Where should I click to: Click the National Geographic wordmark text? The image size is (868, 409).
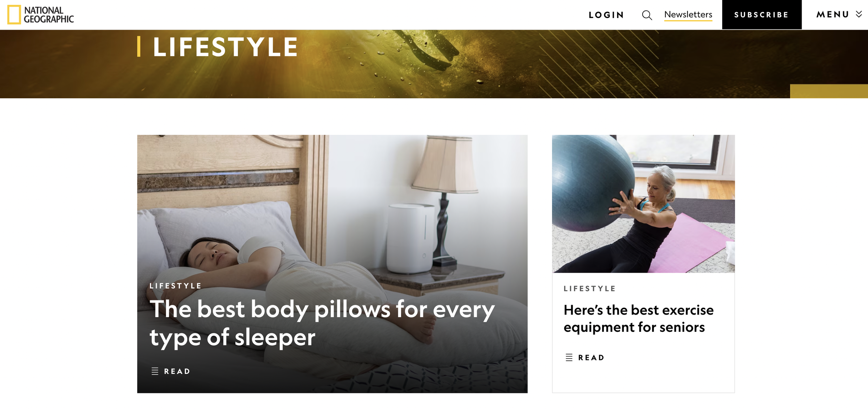point(49,15)
